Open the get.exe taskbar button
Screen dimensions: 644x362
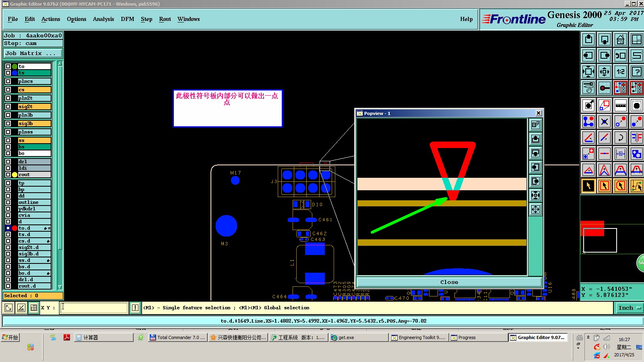pos(358,337)
